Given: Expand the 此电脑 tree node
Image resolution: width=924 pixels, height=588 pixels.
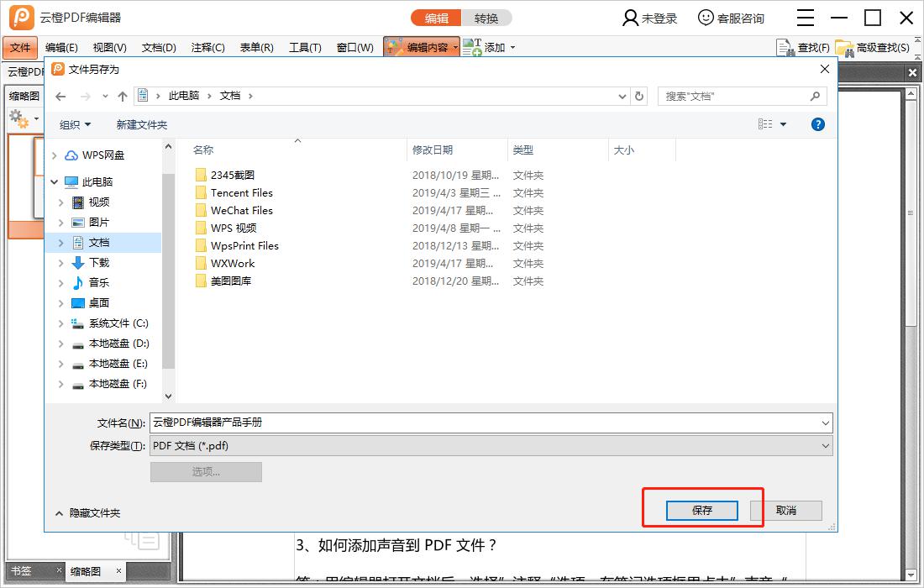Looking at the screenshot, I should click(54, 181).
